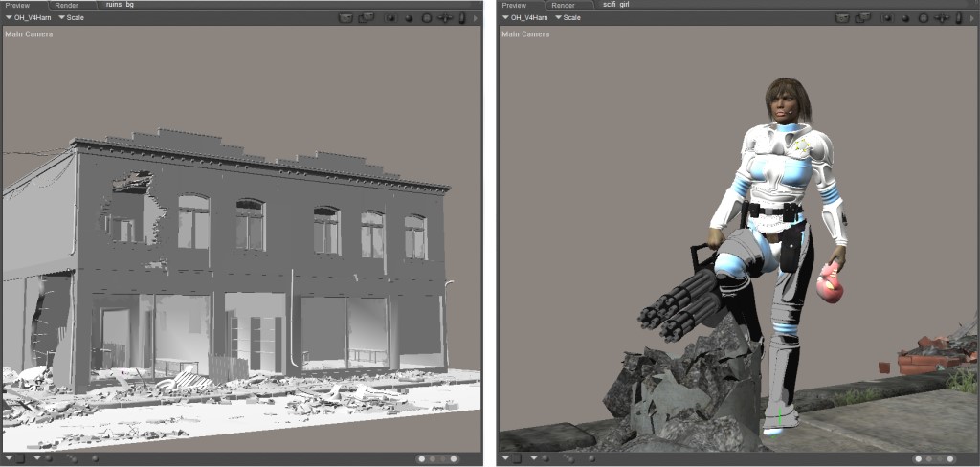
Task: Expand the toolbar options arrow in ruins_bg window
Action: (475, 19)
